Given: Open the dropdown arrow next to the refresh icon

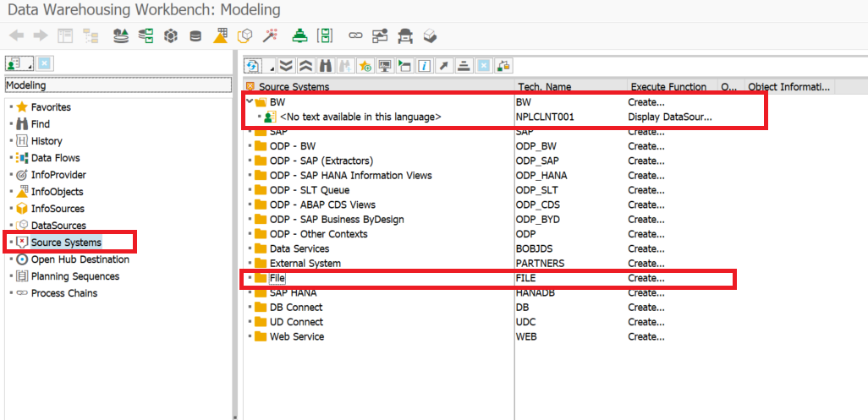Looking at the screenshot, I should [271, 67].
